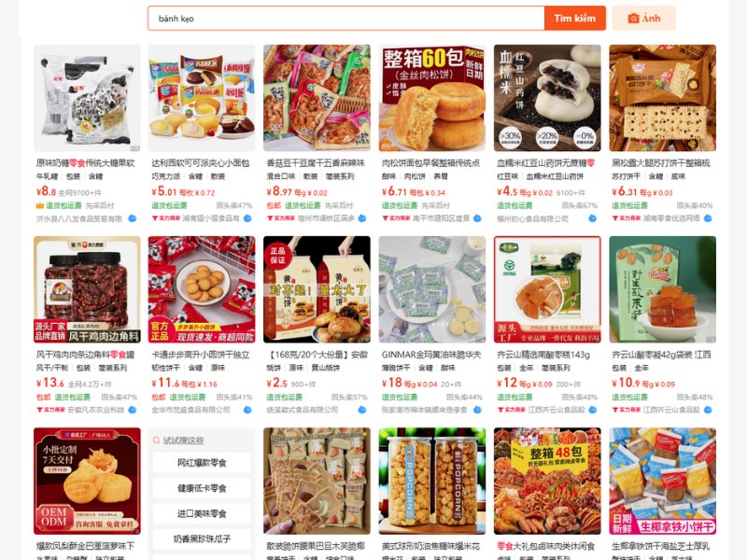Choose the 进口美味零食 suggestion
The width and height of the screenshot is (747, 560).
coord(202,513)
